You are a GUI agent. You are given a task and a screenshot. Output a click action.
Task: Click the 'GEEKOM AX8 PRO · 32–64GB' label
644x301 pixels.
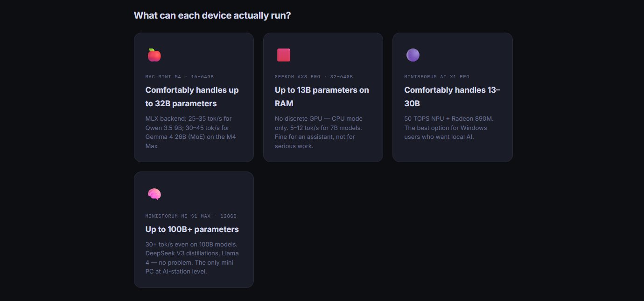(x=314, y=76)
